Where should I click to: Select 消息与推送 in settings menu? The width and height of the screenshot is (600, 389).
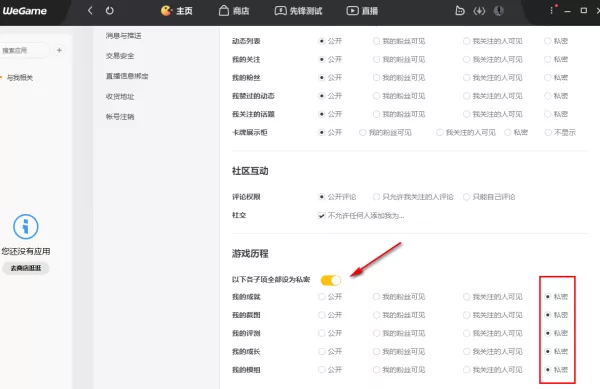[x=124, y=36]
